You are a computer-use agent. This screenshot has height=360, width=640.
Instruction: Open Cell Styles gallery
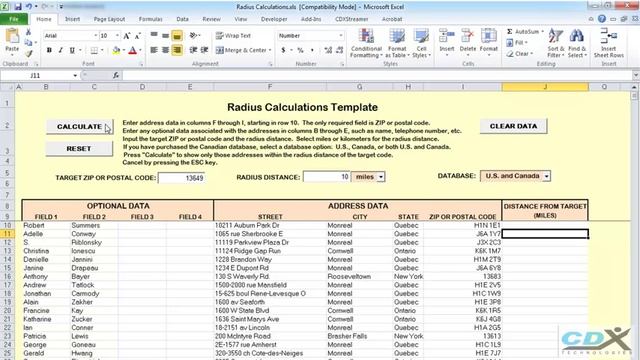pos(421,43)
